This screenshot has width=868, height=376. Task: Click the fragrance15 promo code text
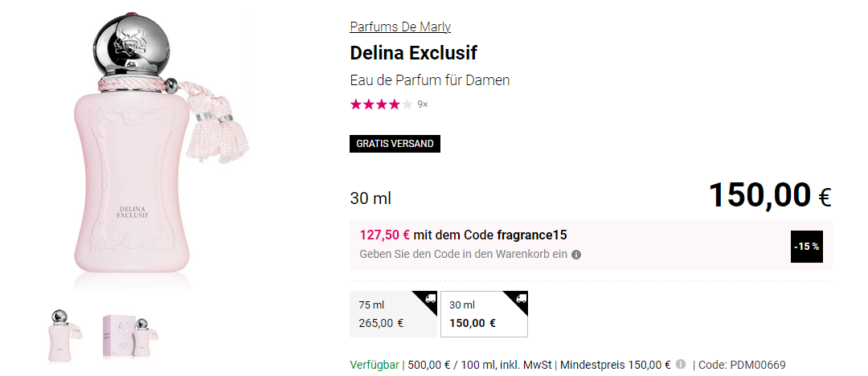click(532, 235)
